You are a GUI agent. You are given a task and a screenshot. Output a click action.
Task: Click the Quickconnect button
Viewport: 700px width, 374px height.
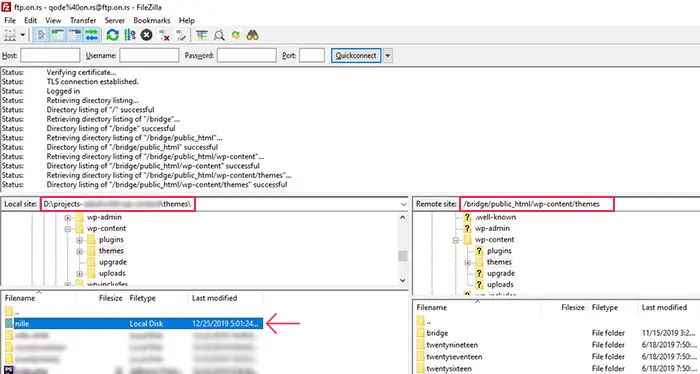(356, 56)
